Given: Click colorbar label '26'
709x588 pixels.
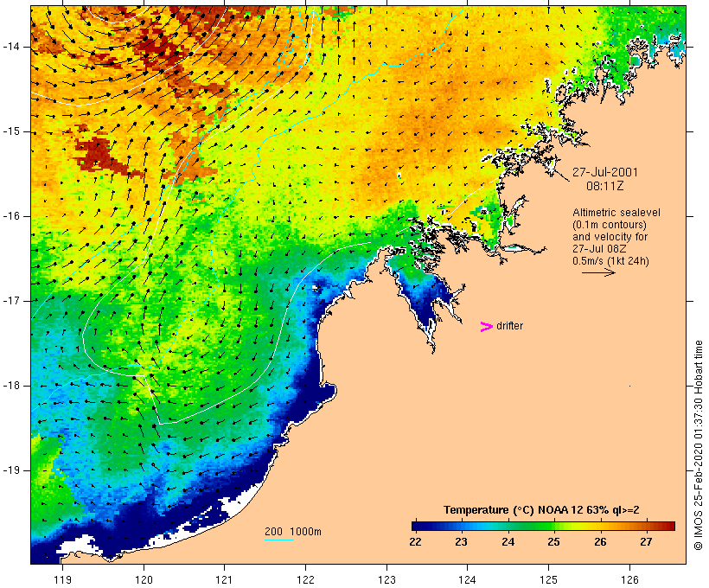Looking at the screenshot, I should (x=600, y=542).
